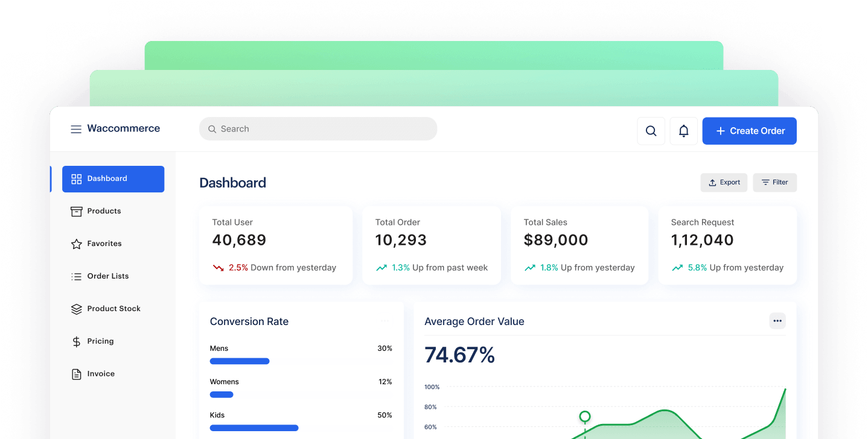Click the Favorites star icon

pyautogui.click(x=76, y=244)
